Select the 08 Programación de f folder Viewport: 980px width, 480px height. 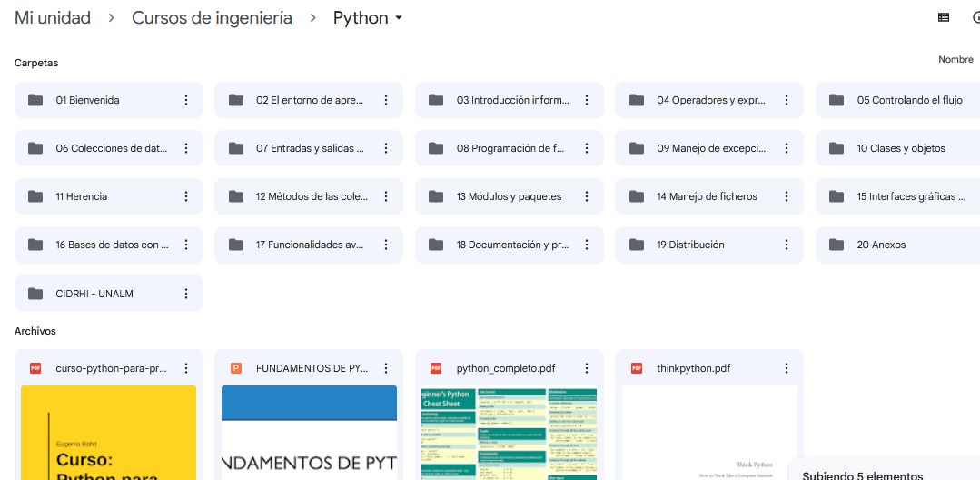coord(510,148)
